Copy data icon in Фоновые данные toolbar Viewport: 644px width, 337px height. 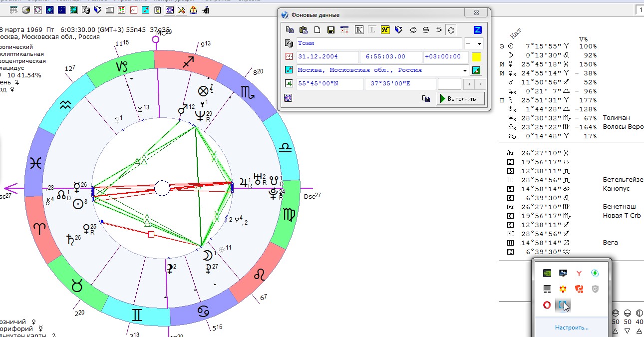pyautogui.click(x=290, y=30)
